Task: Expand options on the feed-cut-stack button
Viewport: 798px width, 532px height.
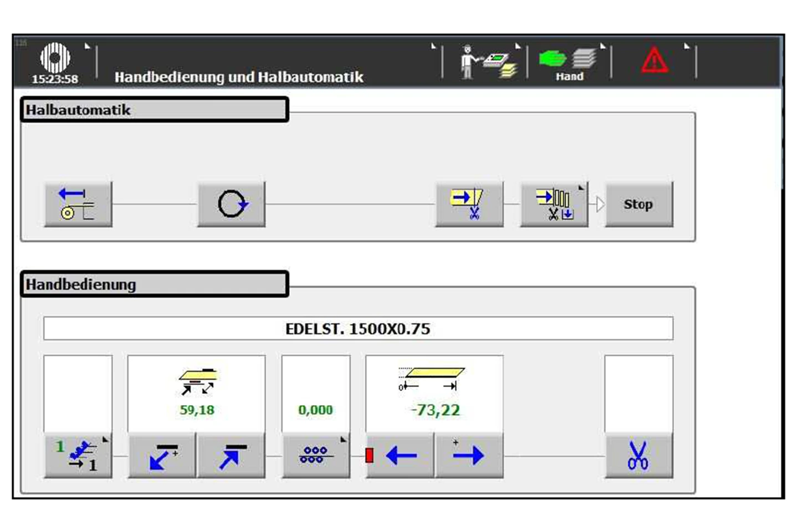Action: tap(581, 188)
